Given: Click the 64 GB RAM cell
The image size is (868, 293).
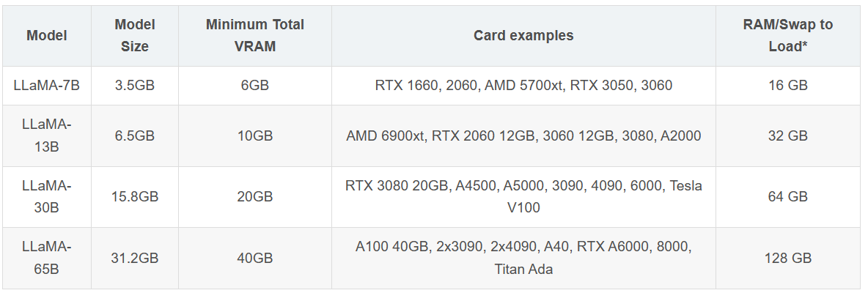Looking at the screenshot, I should 788,197.
